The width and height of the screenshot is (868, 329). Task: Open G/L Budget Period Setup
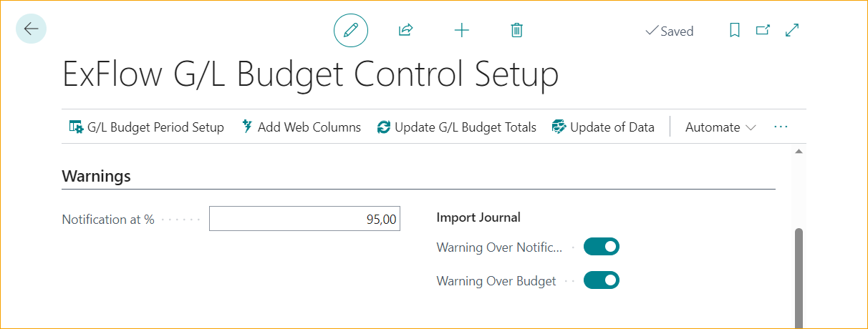coord(146,127)
